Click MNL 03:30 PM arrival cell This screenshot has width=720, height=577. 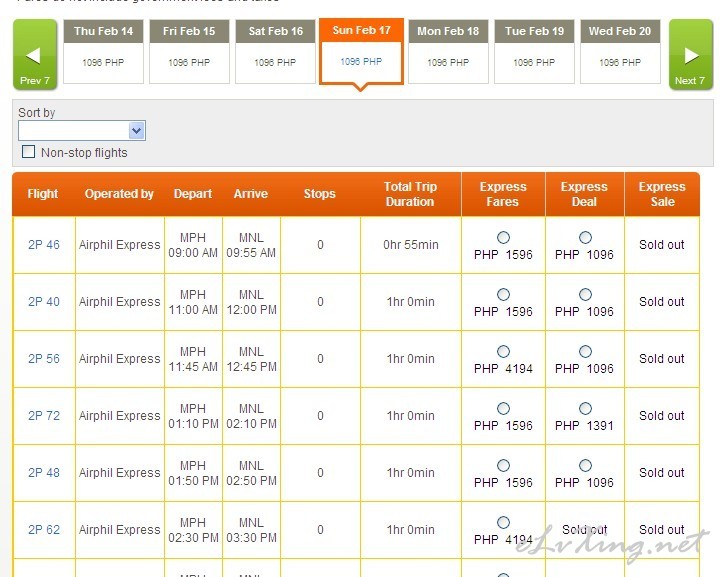(251, 529)
